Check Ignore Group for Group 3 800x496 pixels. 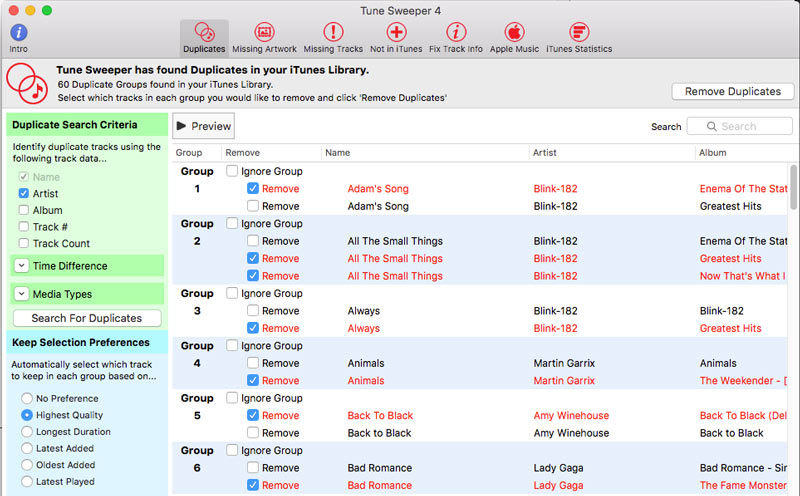click(232, 293)
